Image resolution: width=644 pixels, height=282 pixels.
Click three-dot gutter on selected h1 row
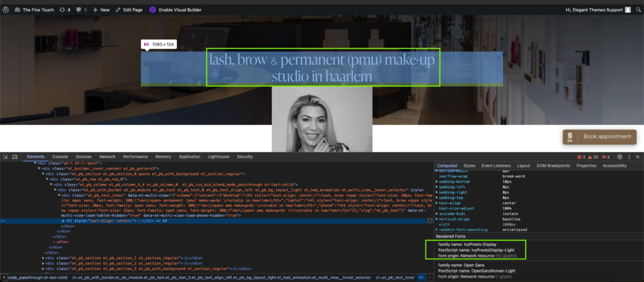tap(3, 221)
